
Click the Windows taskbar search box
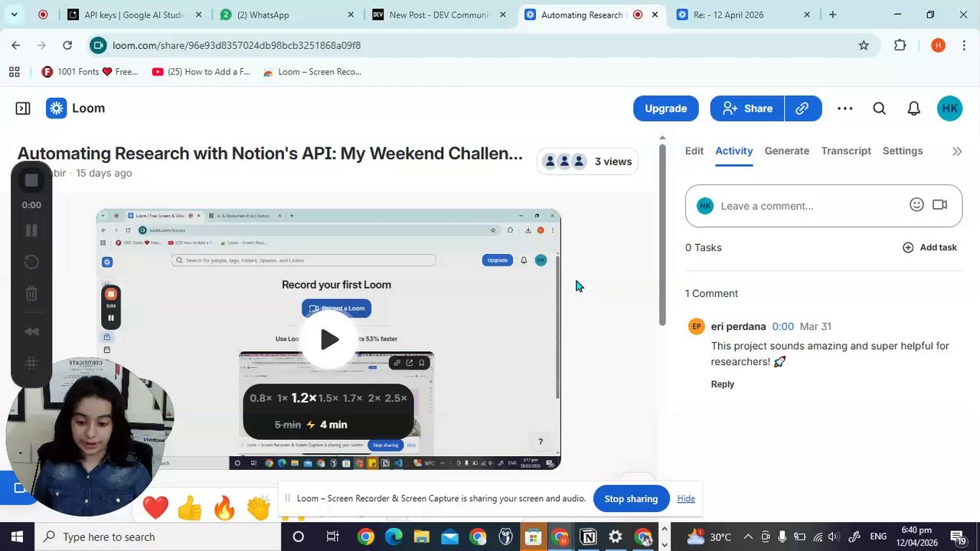158,537
